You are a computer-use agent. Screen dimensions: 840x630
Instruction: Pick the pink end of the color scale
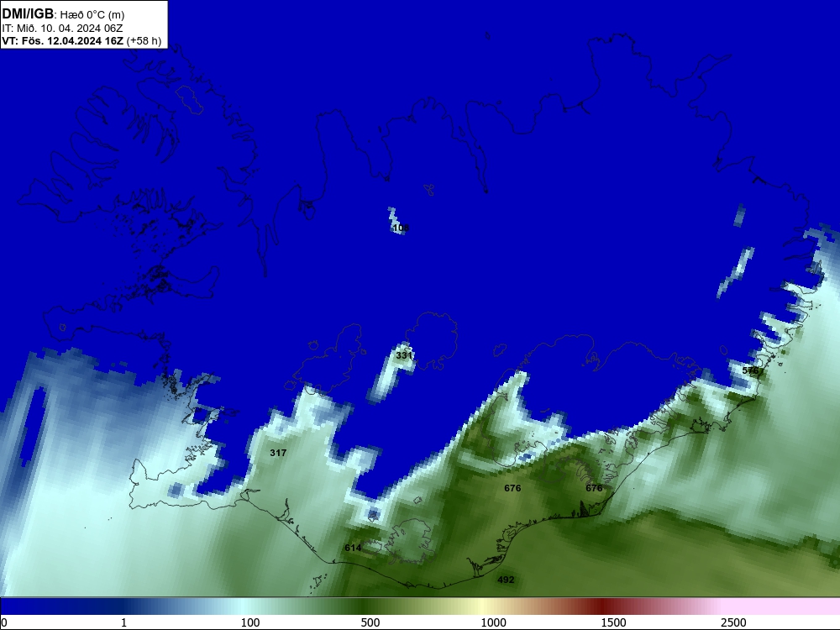(782, 606)
